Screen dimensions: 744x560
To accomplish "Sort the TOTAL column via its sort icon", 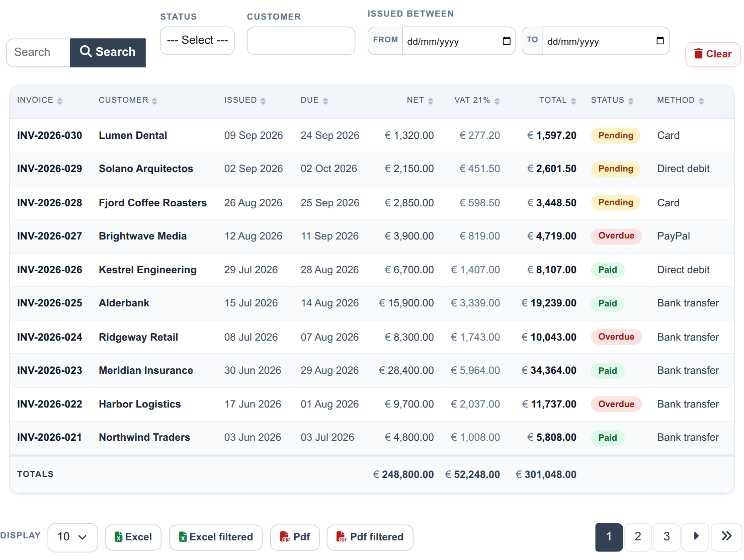I will [x=573, y=101].
